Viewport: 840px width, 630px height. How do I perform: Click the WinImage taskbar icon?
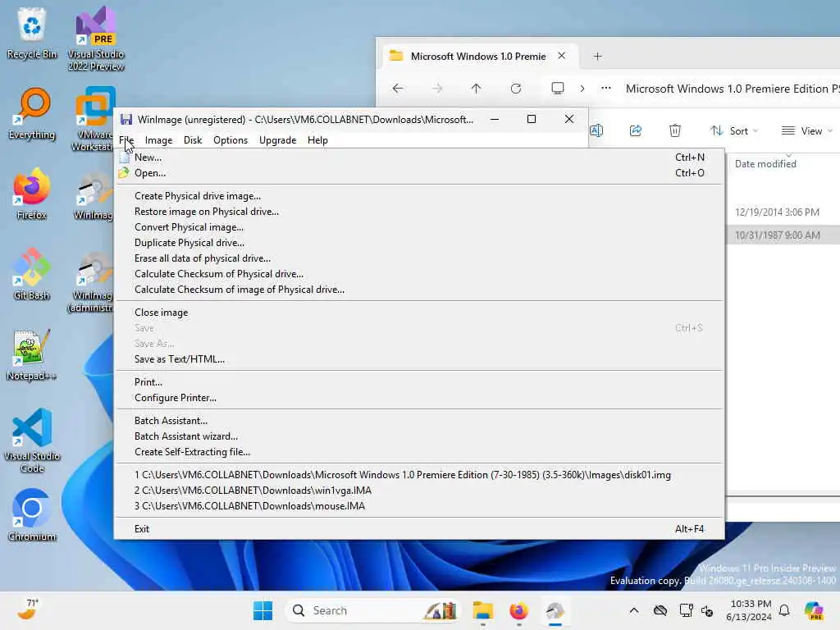pyautogui.click(x=555, y=610)
